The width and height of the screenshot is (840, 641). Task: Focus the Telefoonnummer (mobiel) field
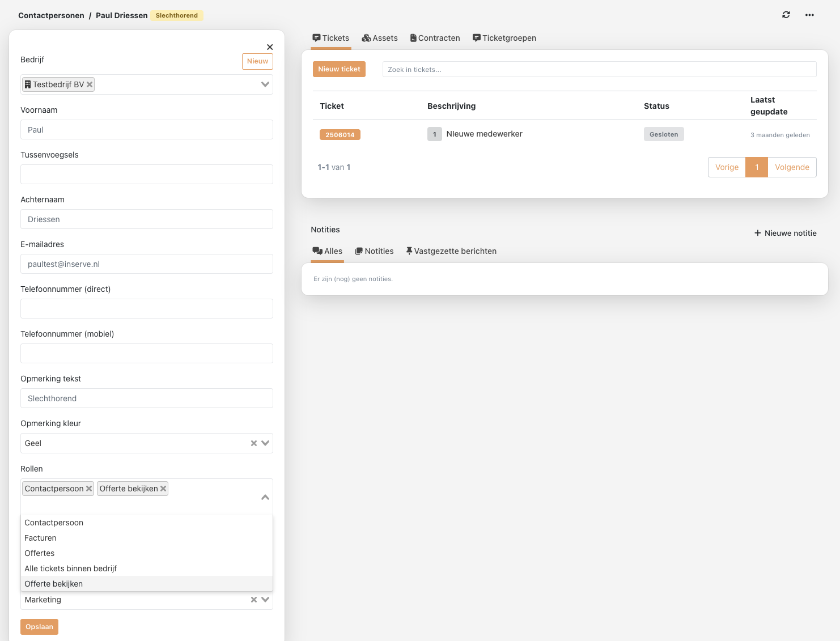[147, 354]
